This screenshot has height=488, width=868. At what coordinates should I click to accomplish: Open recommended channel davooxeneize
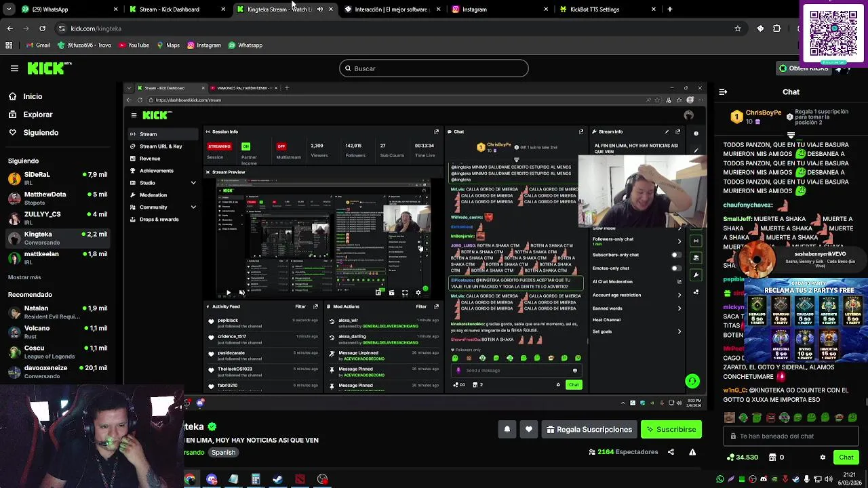[58, 371]
